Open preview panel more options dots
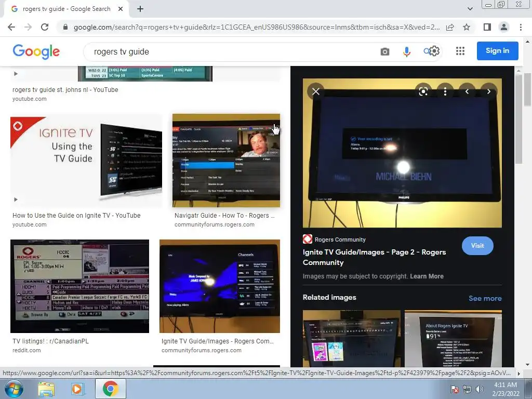The image size is (532, 399). tap(445, 91)
